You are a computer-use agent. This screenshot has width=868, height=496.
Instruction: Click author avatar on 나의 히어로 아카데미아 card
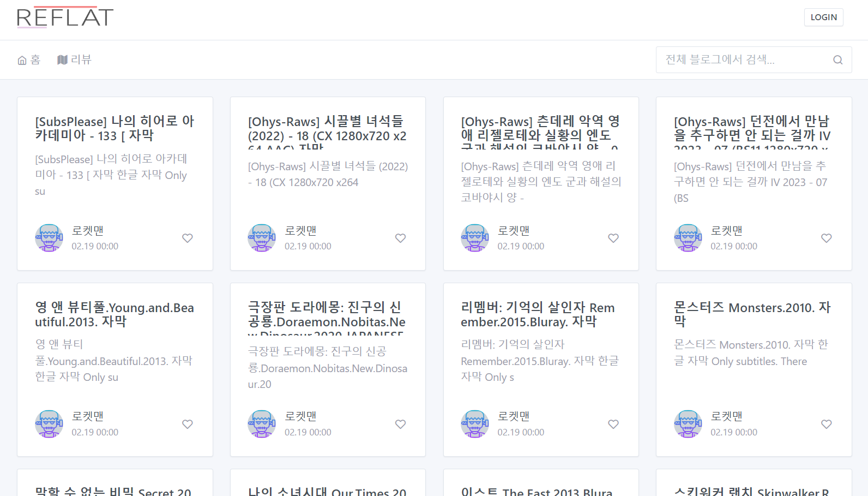coord(49,238)
